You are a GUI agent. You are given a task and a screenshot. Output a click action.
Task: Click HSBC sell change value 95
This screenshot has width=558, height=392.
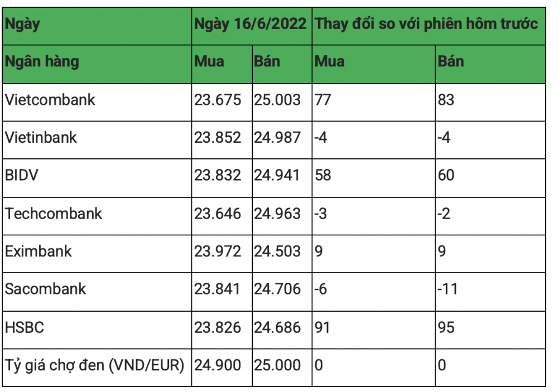(446, 328)
